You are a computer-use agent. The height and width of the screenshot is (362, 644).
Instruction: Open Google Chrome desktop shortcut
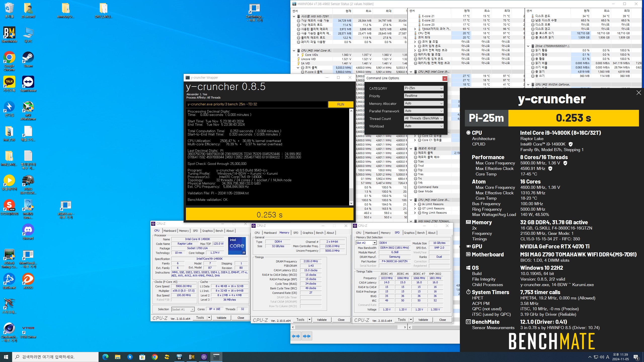(x=9, y=61)
